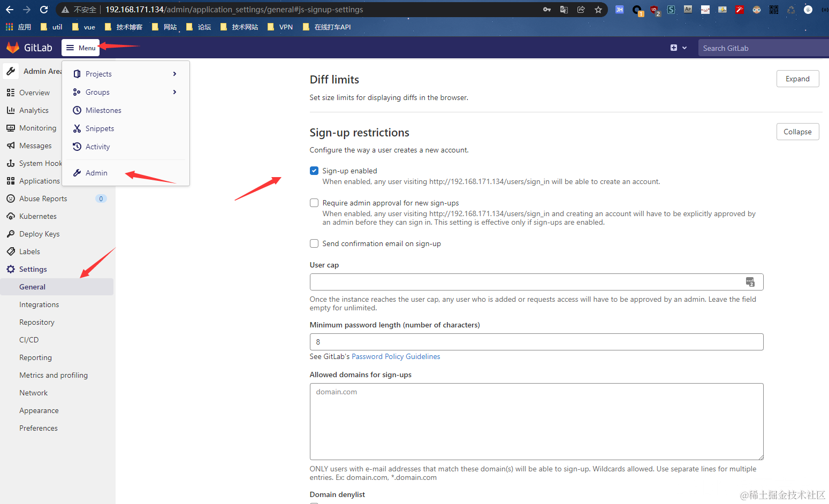Click the Admin Area wrench icon
Screen dimensions: 829x504
coord(11,71)
